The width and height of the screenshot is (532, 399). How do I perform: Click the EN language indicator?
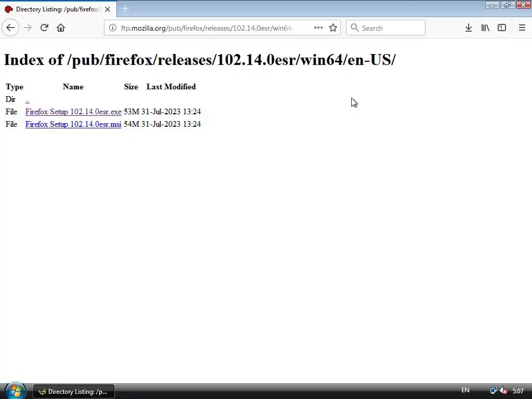pos(465,390)
